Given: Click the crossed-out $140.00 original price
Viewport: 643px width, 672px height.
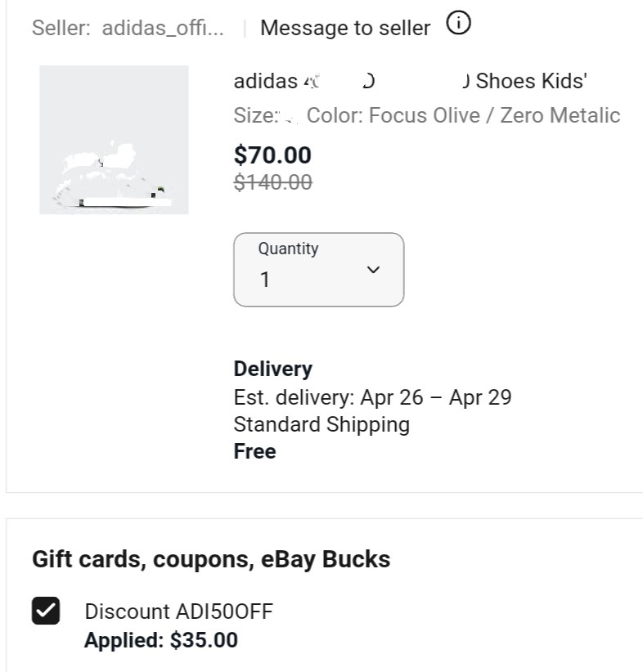Looking at the screenshot, I should (x=272, y=182).
